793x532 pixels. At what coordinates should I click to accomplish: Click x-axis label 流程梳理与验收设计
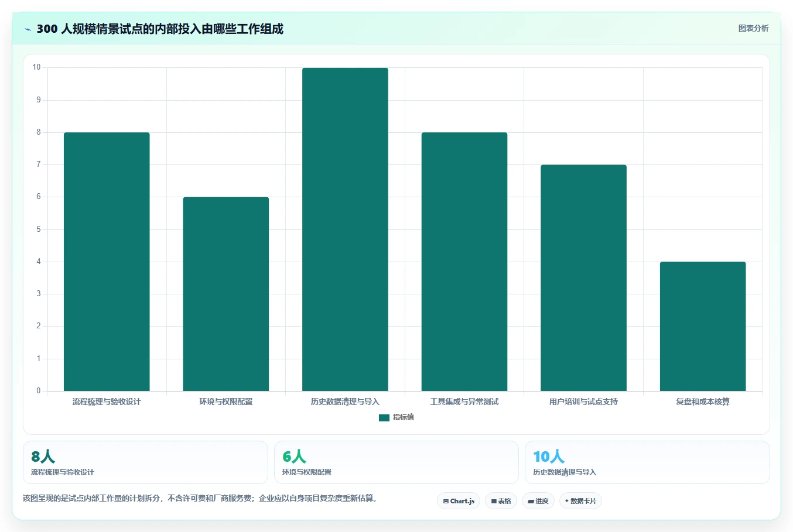tap(107, 401)
